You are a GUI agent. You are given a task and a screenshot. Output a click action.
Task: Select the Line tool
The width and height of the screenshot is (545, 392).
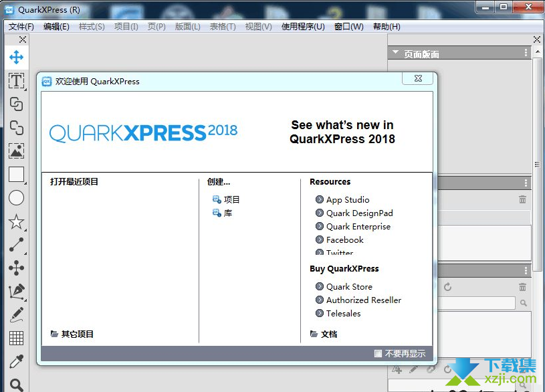(x=16, y=245)
